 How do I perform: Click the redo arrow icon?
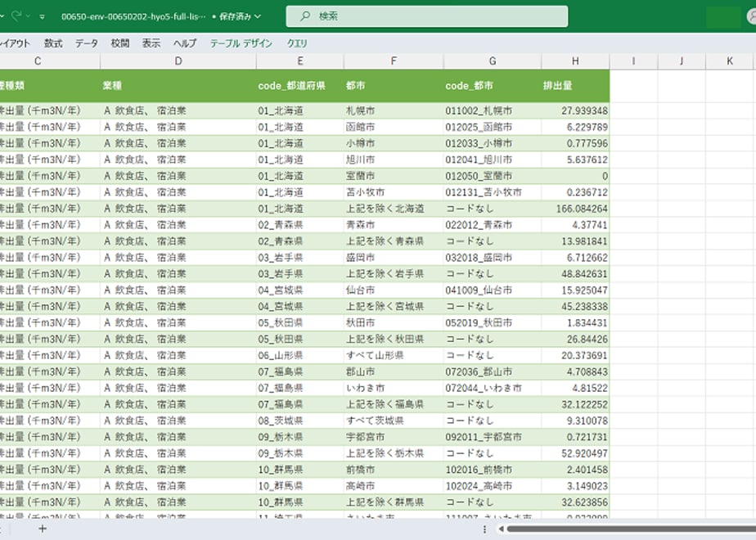pos(17,16)
